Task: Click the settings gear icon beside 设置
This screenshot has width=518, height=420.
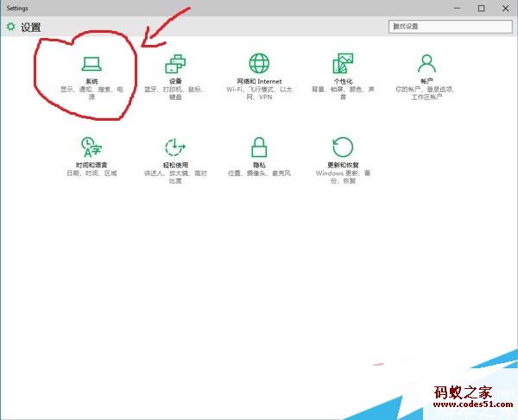Action: coord(11,27)
